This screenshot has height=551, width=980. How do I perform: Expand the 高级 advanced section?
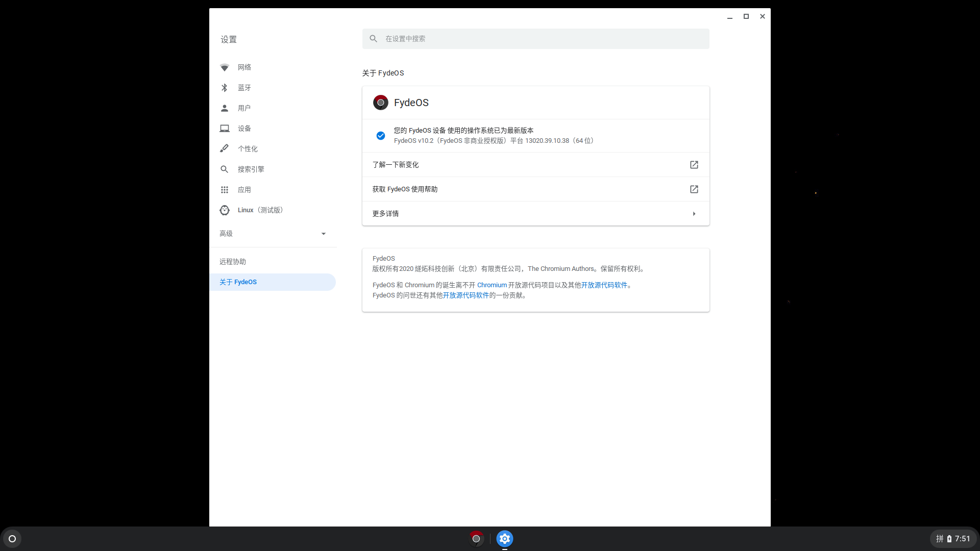[273, 234]
